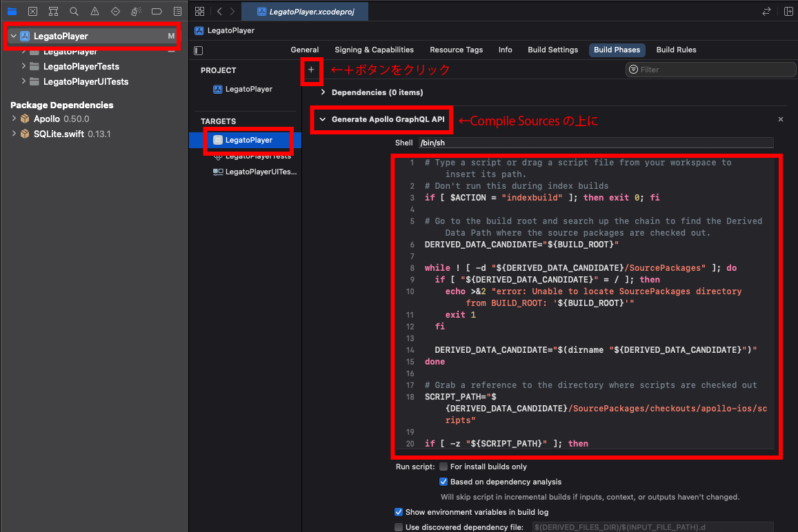Select the SQLite.swift 0.13.1 package row
The height and width of the screenshot is (532, 798).
(x=94, y=134)
